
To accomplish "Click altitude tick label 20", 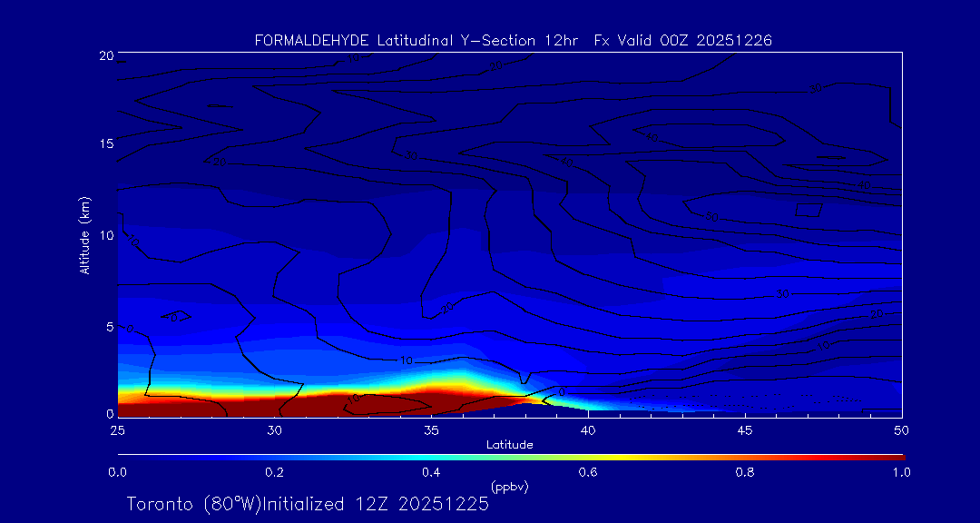I will coord(105,55).
